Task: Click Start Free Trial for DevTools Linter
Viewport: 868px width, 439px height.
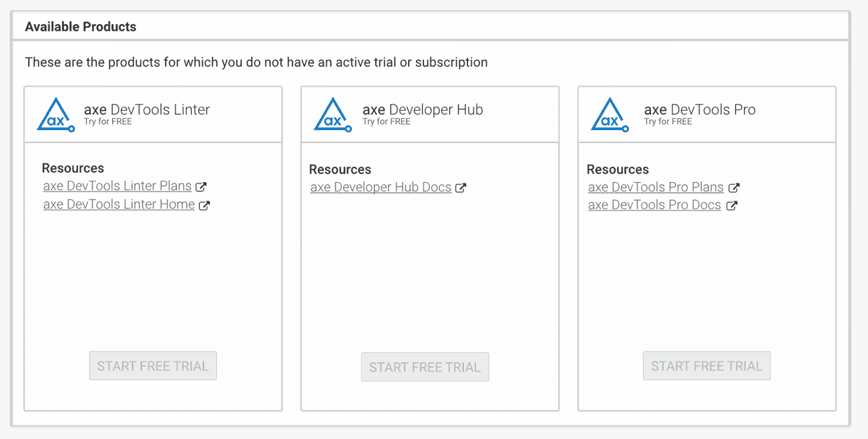Action: click(153, 366)
